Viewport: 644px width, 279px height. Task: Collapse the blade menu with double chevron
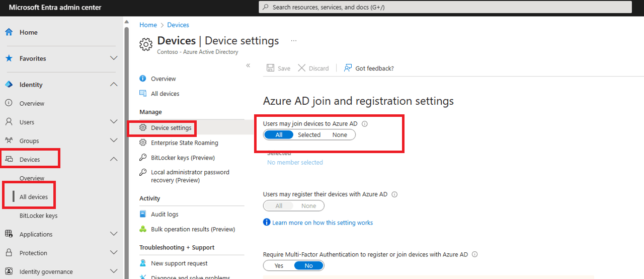point(248,65)
